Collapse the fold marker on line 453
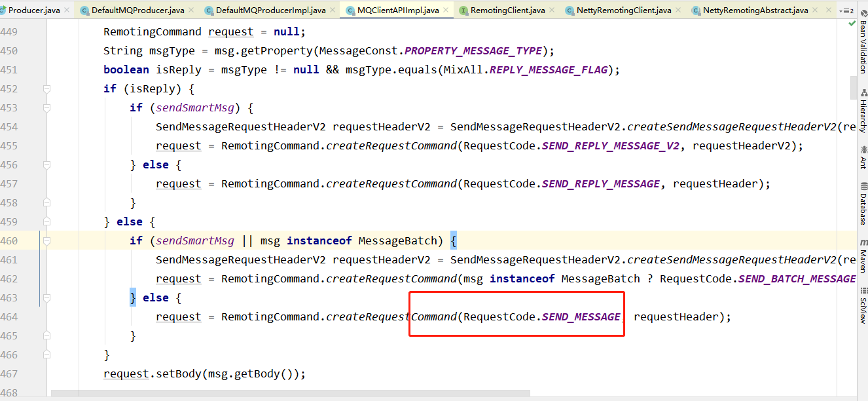This screenshot has height=401, width=868. (46, 107)
